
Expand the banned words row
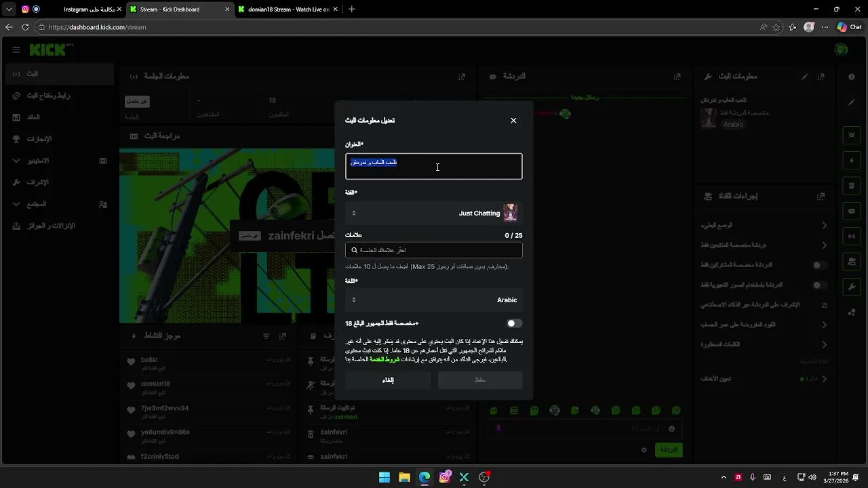click(x=764, y=344)
